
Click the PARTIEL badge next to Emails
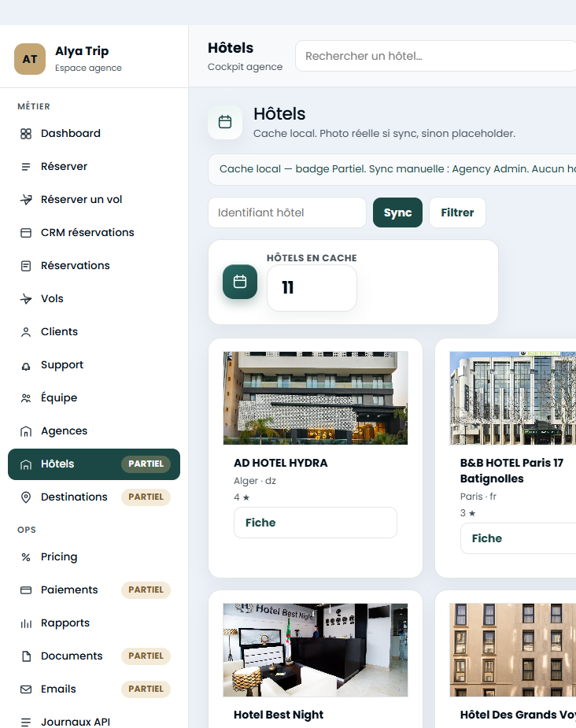(146, 689)
